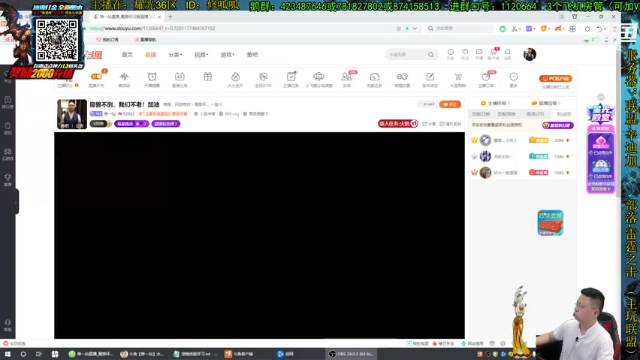This screenshot has width=640, height=360.
Task: Select top-ranked user with score 2086
Action: coord(522,140)
